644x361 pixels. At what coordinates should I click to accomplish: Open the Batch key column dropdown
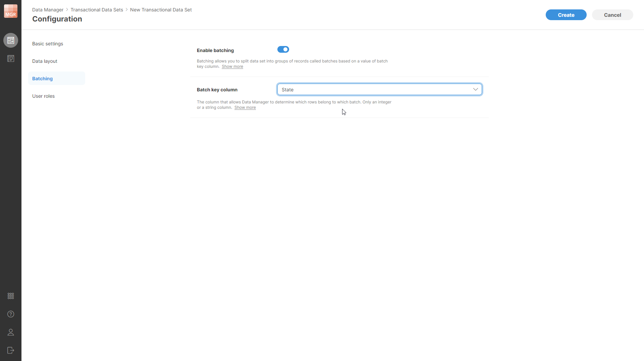[x=379, y=89]
